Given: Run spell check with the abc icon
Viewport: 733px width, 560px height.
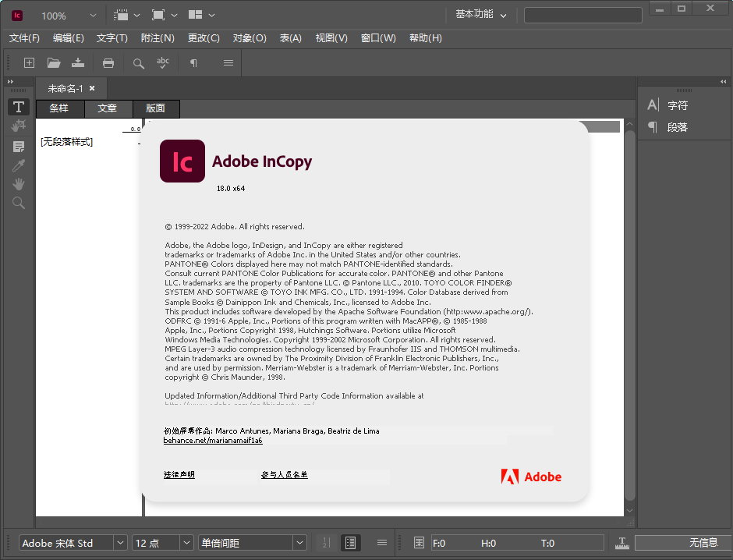Looking at the screenshot, I should (x=163, y=62).
